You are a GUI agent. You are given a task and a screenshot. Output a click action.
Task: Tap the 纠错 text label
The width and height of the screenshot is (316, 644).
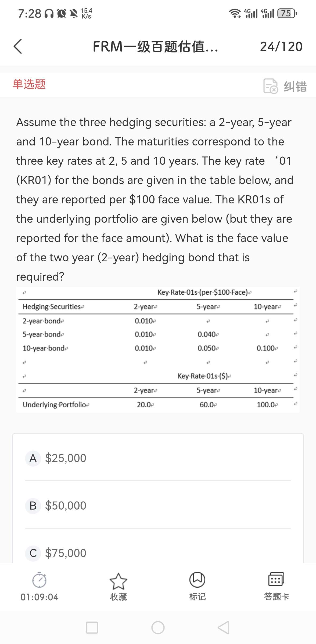[295, 86]
